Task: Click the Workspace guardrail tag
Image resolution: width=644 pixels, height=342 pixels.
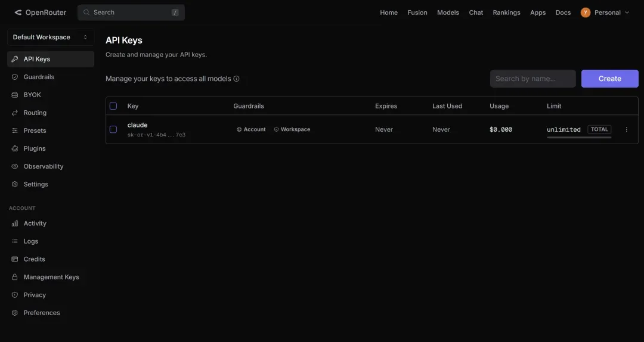Action: [292, 129]
